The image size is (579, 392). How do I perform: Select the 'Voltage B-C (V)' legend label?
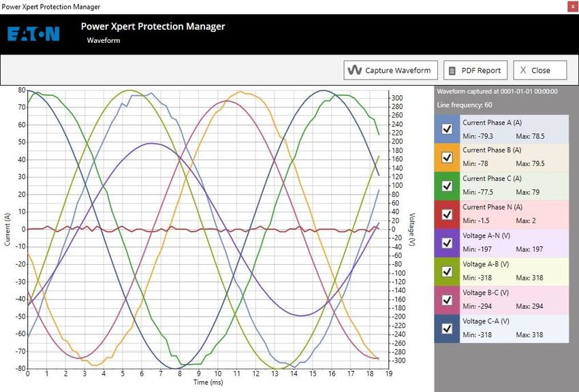coord(486,293)
